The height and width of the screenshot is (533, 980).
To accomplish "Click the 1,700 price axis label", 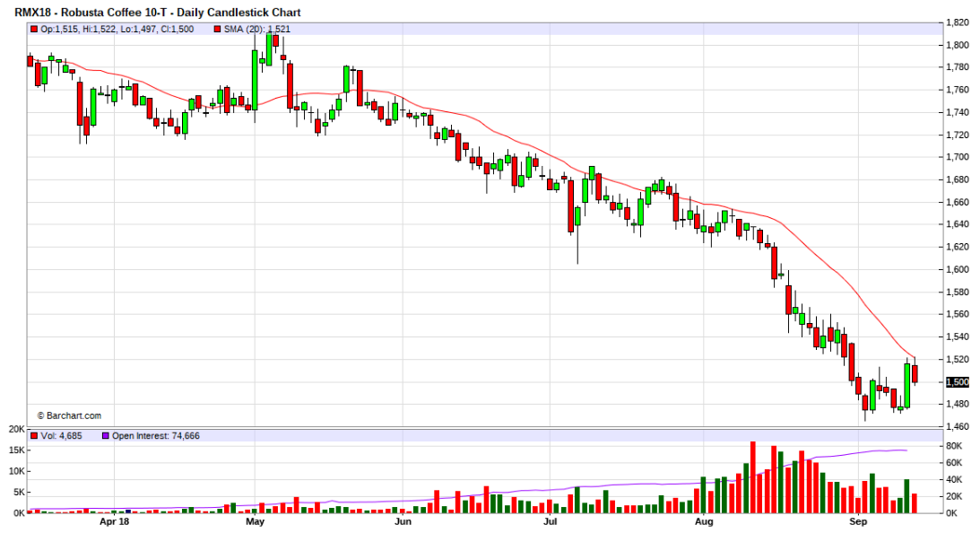I will 958,157.
